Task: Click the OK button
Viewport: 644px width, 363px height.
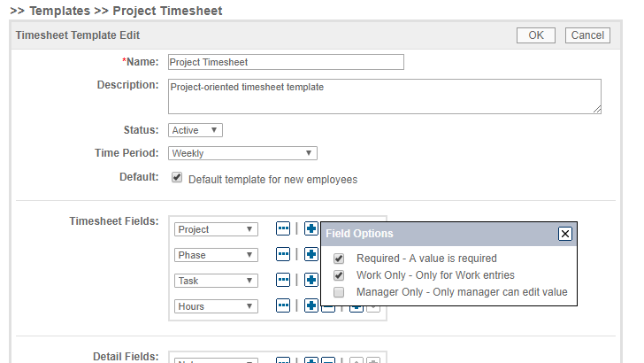Action: pyautogui.click(x=535, y=35)
